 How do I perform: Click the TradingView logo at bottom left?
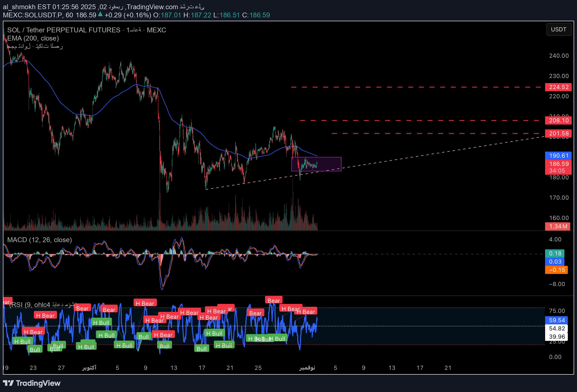[31, 383]
